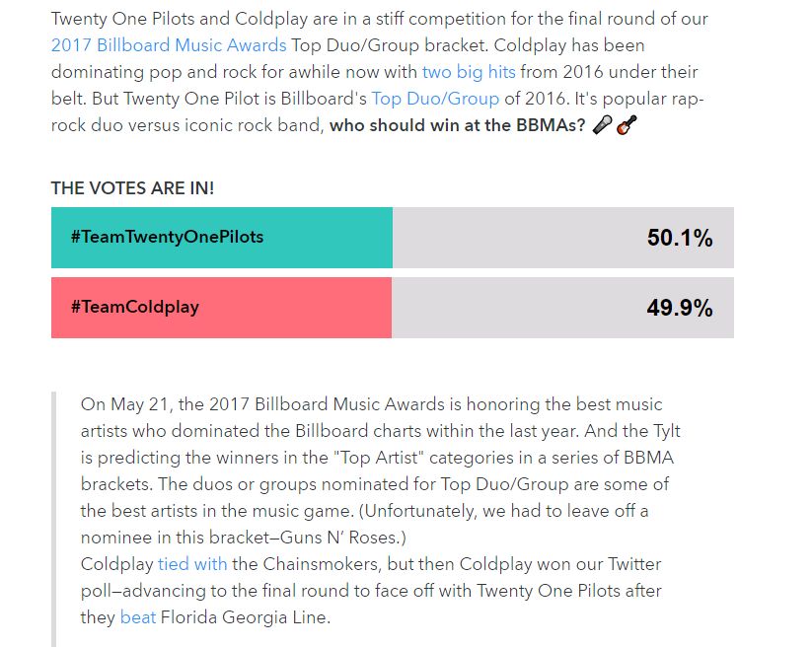Click the gray remainder of the Coldplay bar
This screenshot has height=647, width=812.
point(513,308)
